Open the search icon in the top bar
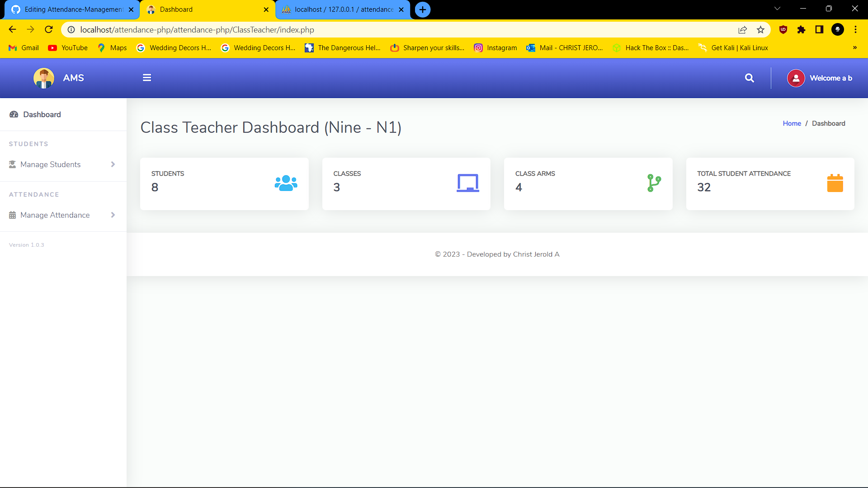This screenshot has height=488, width=868. click(749, 78)
